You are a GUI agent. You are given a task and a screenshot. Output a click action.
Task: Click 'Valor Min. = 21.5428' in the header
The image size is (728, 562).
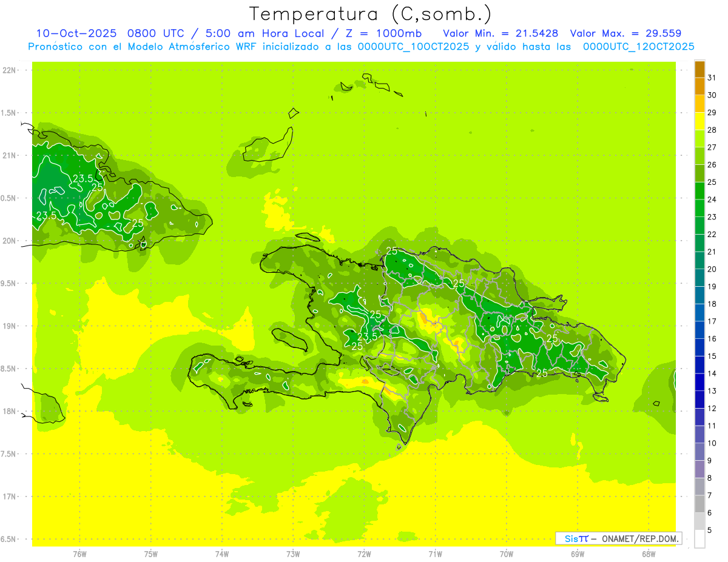coord(500,33)
